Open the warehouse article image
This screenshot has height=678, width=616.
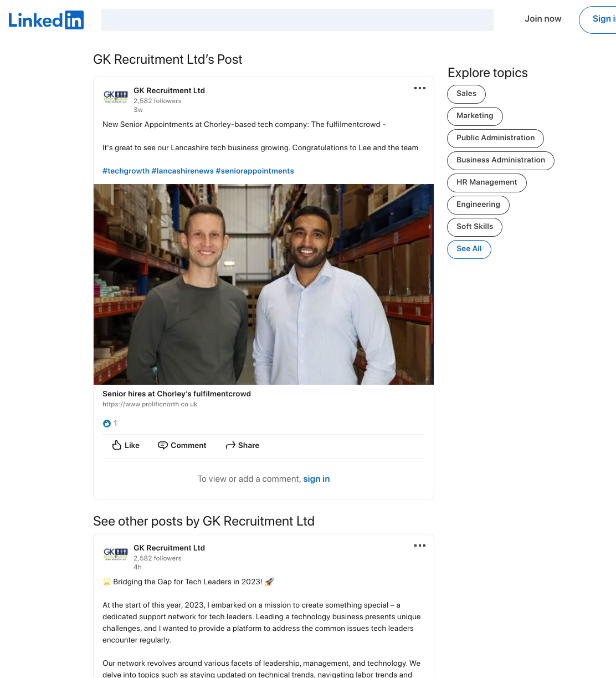tap(264, 284)
